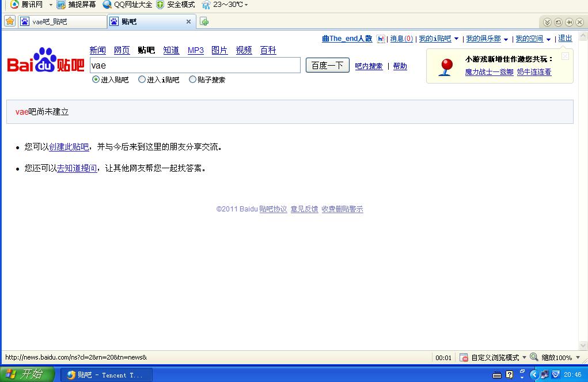Expand the 缩放100% zoom dropdown
This screenshot has height=382, width=588.
[578, 357]
